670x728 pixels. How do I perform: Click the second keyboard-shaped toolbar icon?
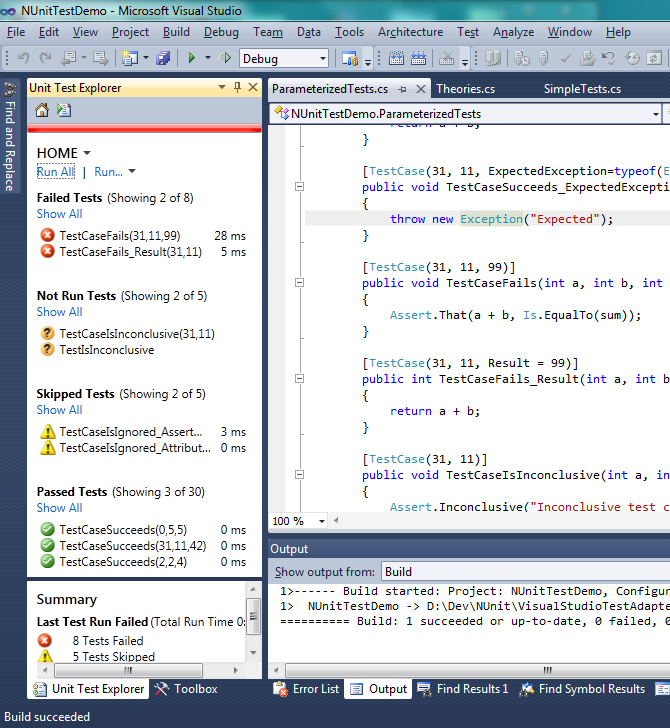pyautogui.click(x=418, y=58)
